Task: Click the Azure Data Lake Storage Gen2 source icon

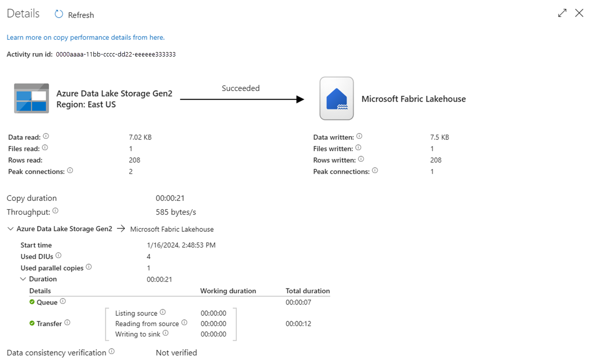Action: pos(31,98)
